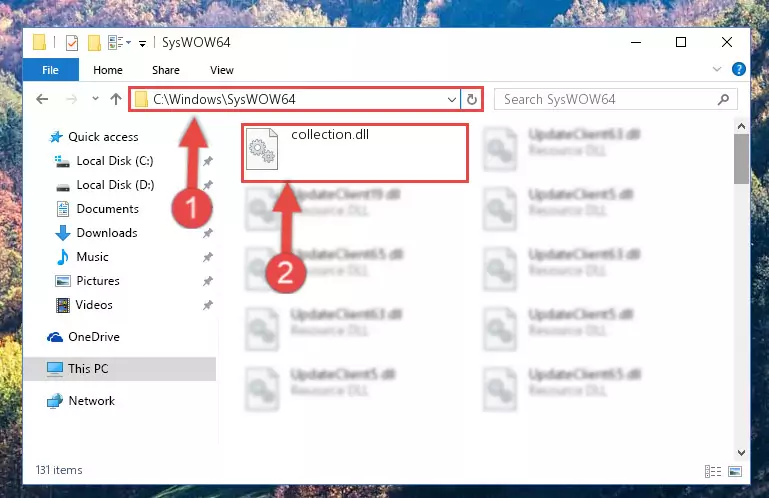769x498 pixels.
Task: Click the This PC monitor icon
Action: tap(55, 369)
